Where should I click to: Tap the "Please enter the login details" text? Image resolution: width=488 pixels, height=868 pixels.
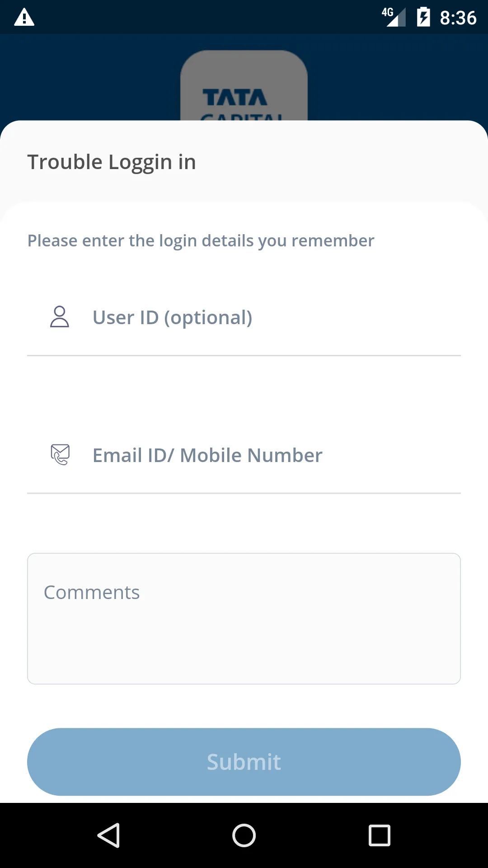click(x=201, y=241)
